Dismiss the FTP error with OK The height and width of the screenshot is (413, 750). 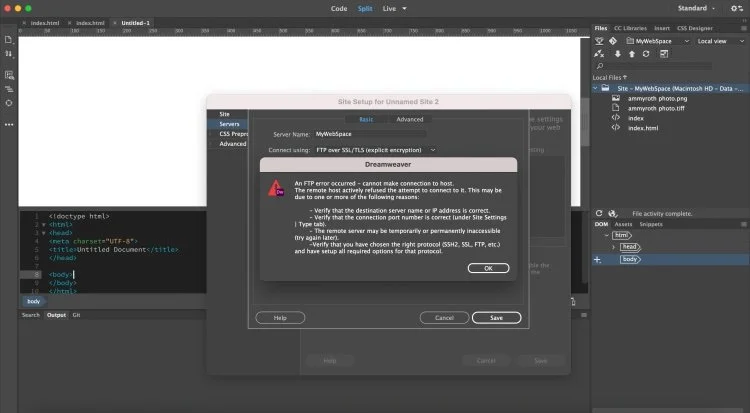pos(488,268)
